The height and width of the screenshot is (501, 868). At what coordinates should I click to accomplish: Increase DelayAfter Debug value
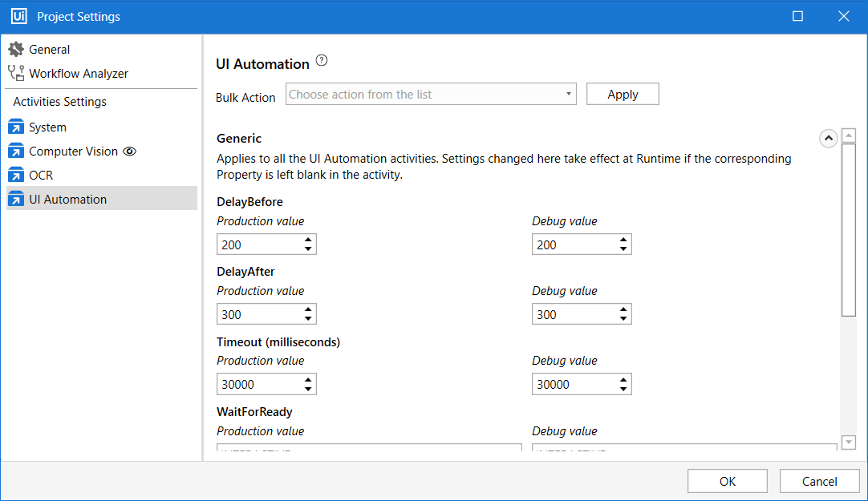[623, 309]
